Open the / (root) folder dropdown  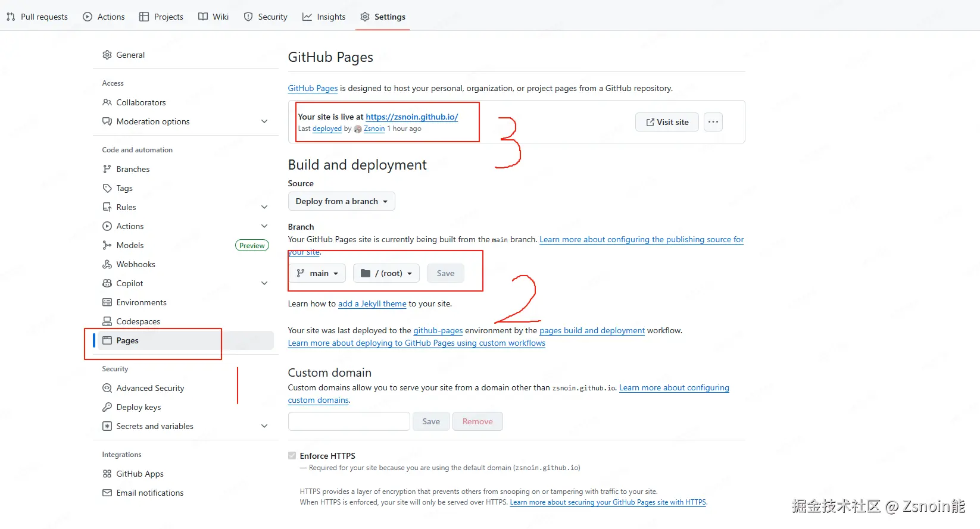tap(386, 273)
